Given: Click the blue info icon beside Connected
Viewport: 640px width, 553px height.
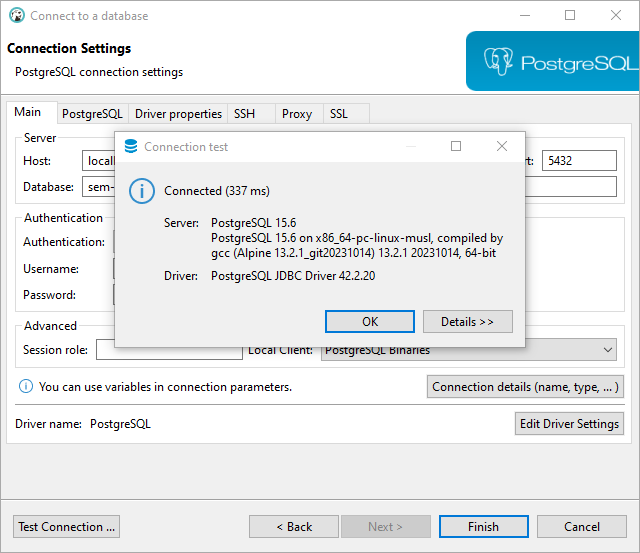Looking at the screenshot, I should click(144, 190).
